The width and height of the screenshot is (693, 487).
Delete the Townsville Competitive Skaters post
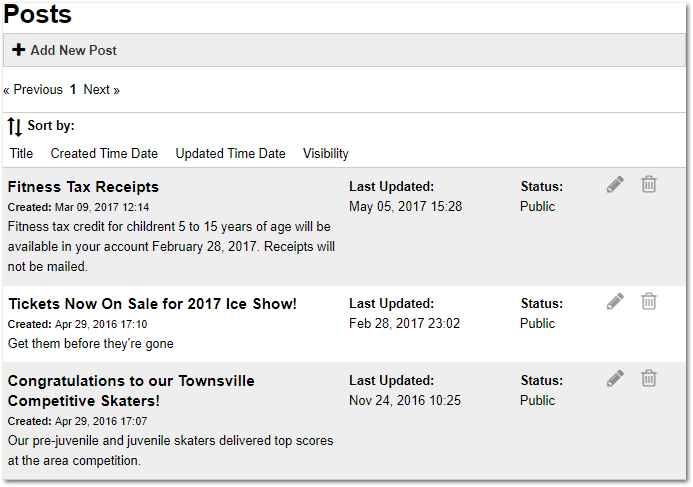click(x=649, y=378)
